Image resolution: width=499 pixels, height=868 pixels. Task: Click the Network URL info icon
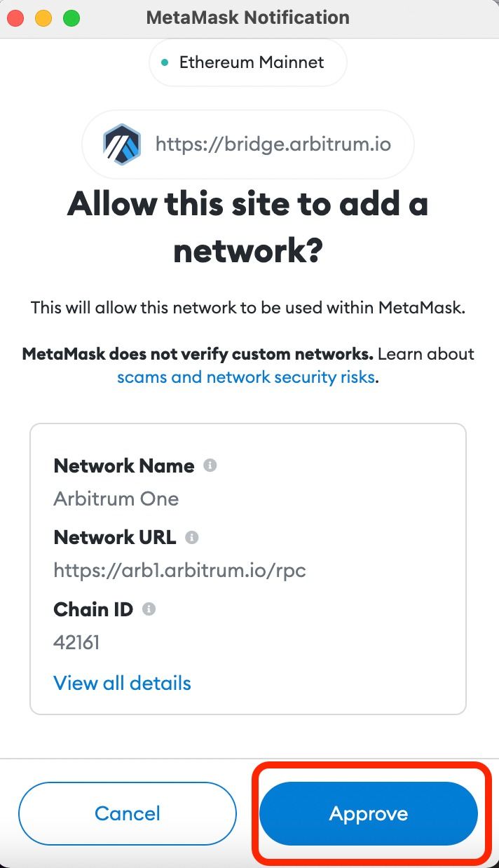point(191,538)
